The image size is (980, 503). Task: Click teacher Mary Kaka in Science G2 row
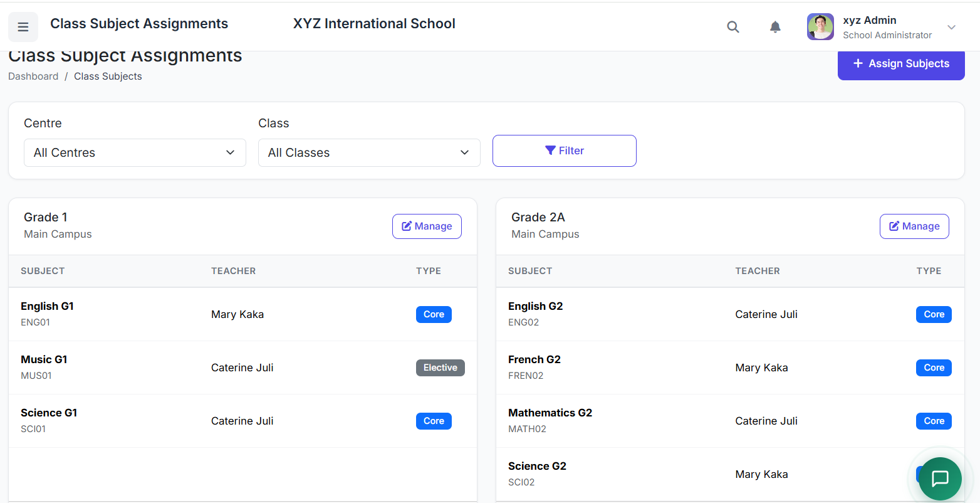761,474
